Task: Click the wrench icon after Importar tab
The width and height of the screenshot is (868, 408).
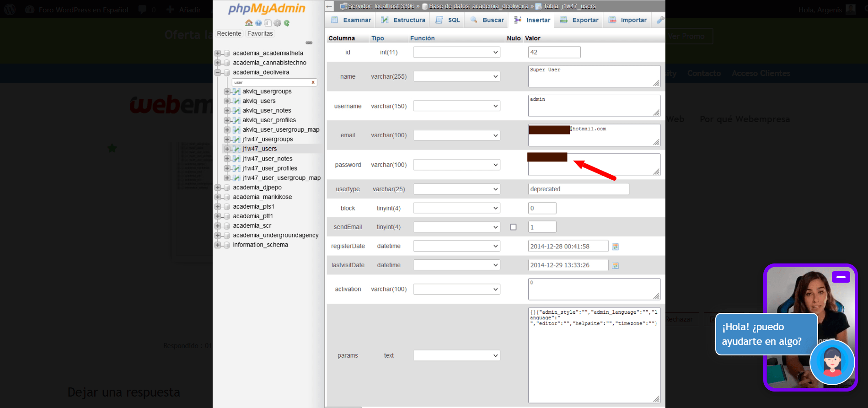Action: 660,20
